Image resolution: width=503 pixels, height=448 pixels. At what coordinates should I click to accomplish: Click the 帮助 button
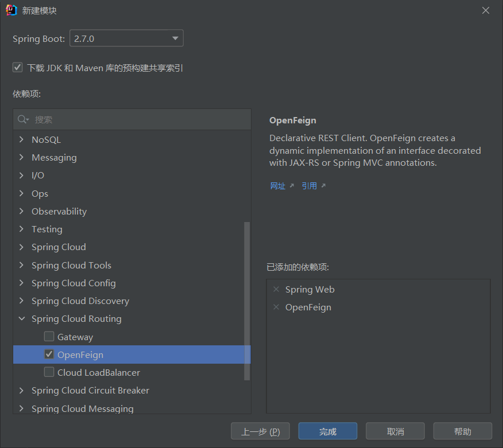tap(463, 431)
